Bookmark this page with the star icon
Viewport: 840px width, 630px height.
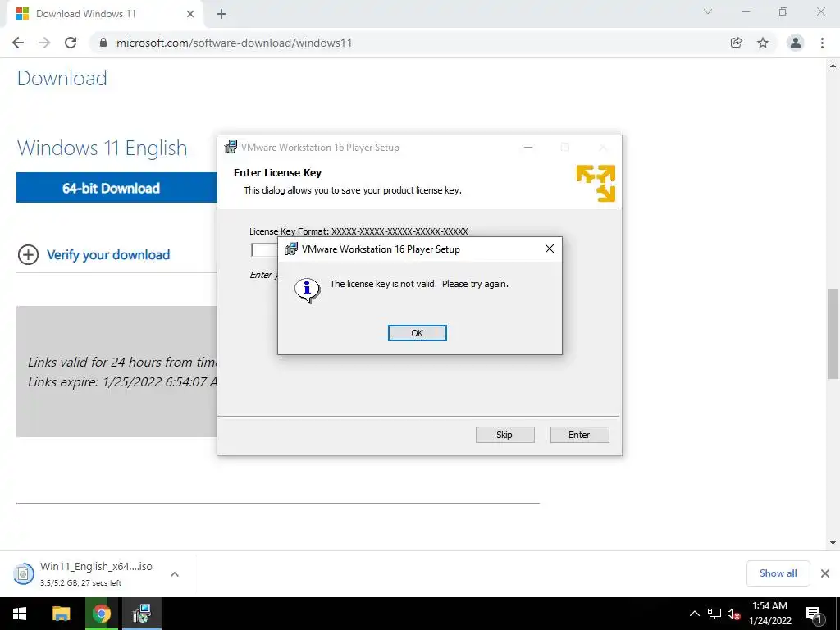pyautogui.click(x=763, y=43)
